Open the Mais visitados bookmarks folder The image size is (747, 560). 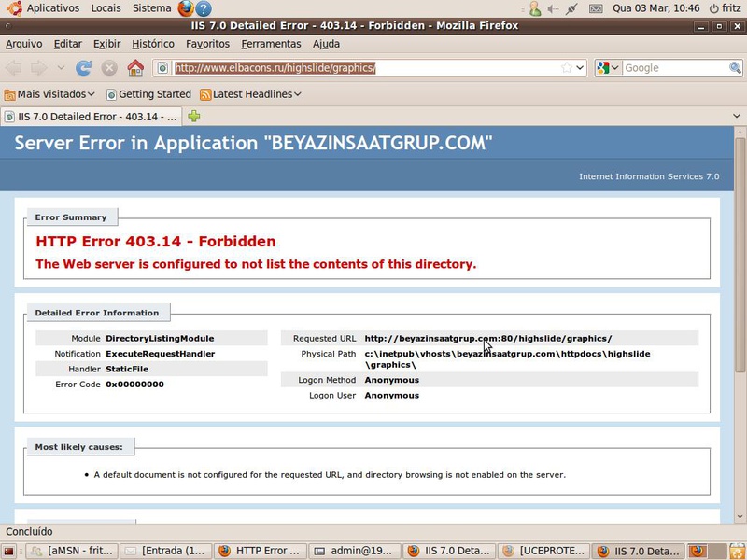point(49,94)
